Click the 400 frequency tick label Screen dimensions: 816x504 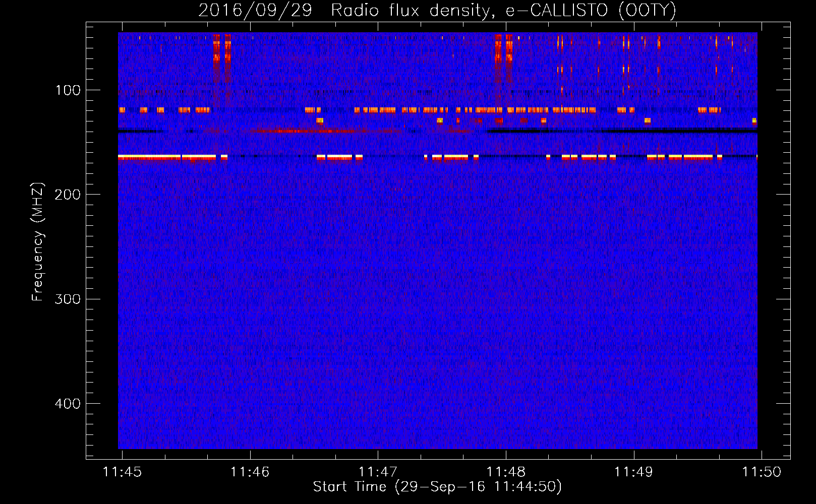[x=68, y=404]
